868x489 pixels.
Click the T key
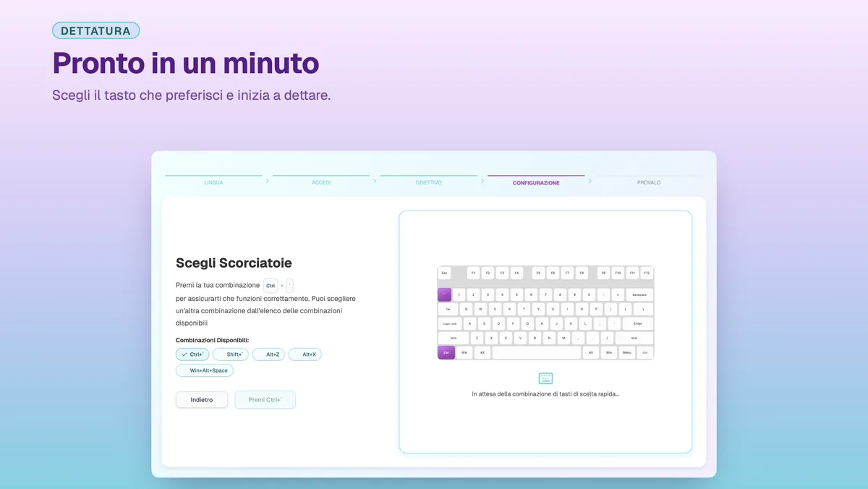coord(524,309)
